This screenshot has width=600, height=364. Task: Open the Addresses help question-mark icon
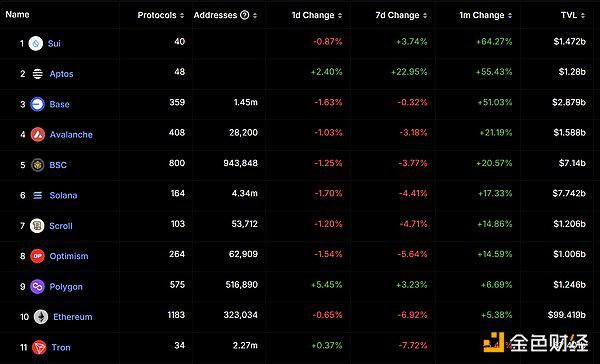pos(245,15)
